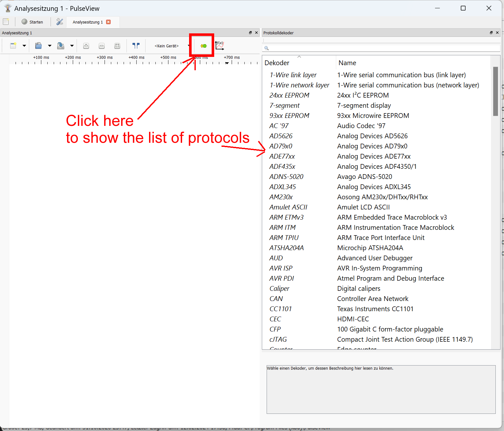Screen dimensions: 504x431
Task: Select the CFP decoder row
Action: coord(377,329)
